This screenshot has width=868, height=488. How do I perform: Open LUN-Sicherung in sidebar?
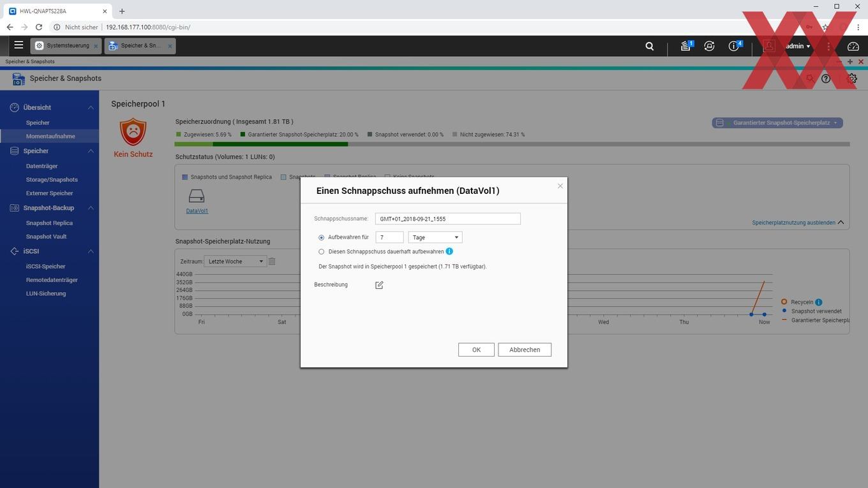point(46,293)
